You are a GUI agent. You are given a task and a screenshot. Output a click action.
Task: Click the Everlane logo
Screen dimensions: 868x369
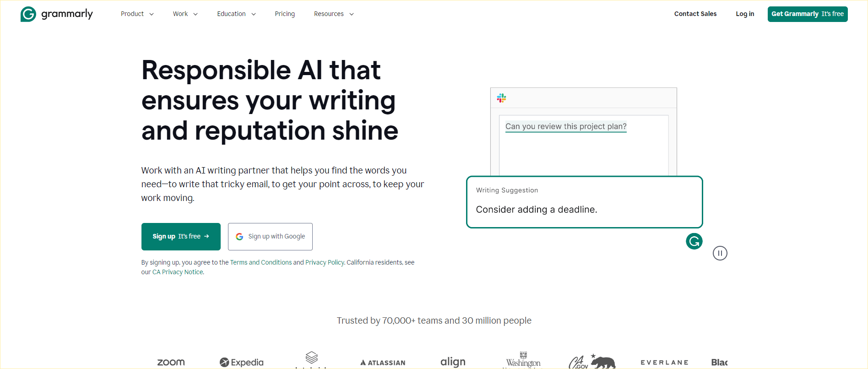coord(664,362)
